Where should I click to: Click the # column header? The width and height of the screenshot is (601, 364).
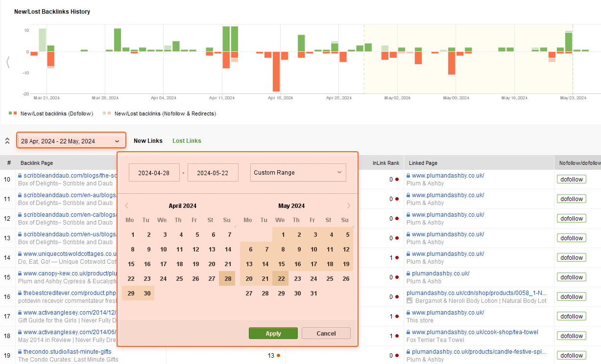pos(9,163)
